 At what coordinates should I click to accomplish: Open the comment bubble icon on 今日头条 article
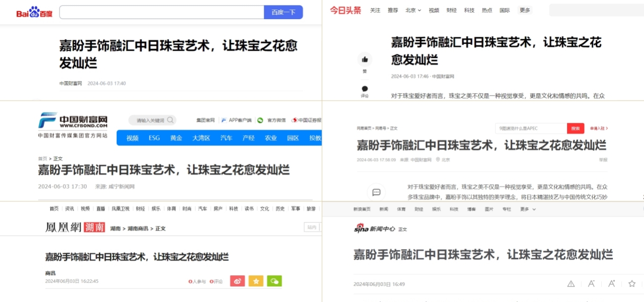coord(365,89)
